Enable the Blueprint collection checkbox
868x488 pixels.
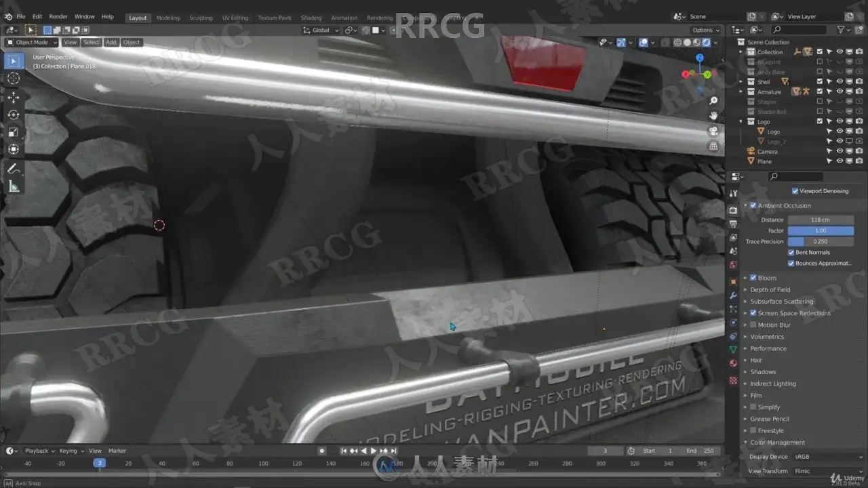820,62
